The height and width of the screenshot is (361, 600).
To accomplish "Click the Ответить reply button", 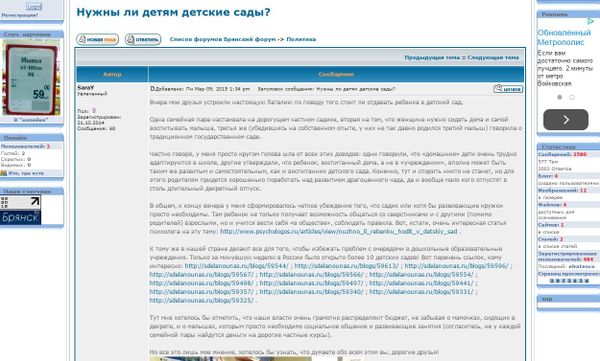I will [143, 39].
